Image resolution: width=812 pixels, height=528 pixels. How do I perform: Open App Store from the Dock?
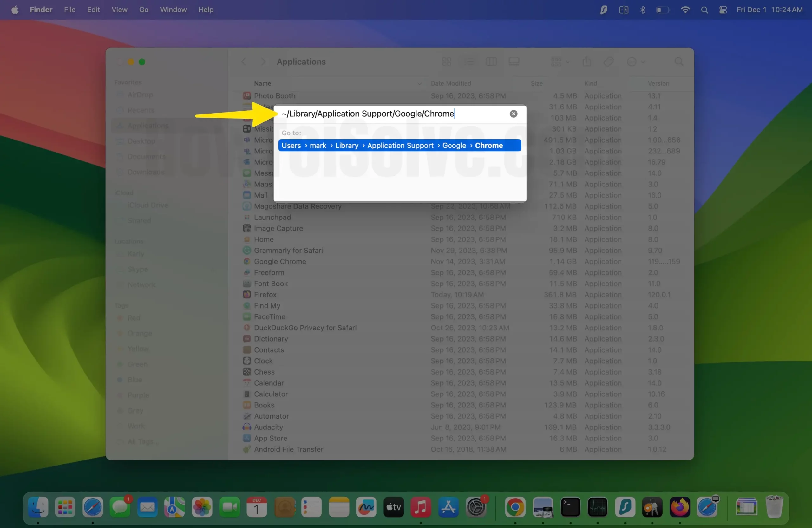coord(448,507)
